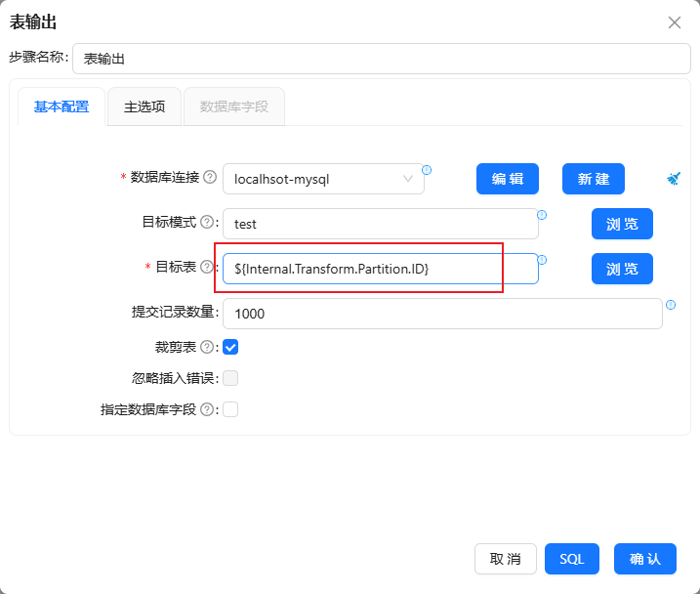This screenshot has height=594, width=700.
Task: Open the SQL button at the bottom
Action: [572, 559]
